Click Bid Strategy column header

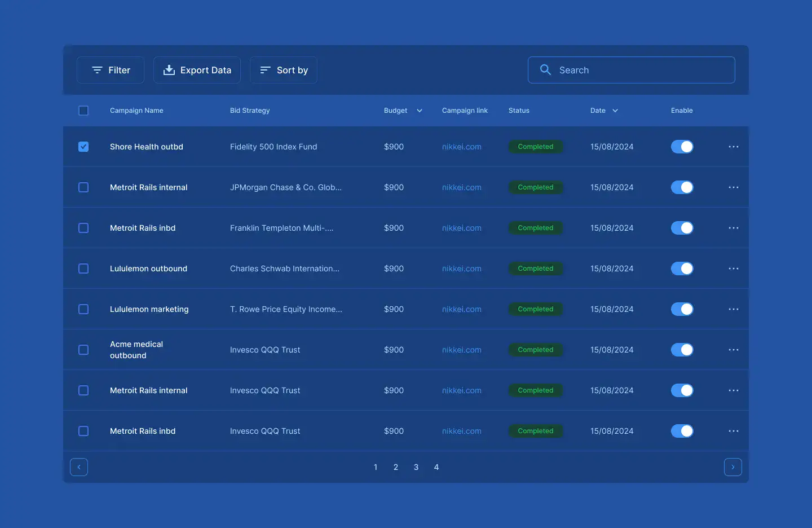pos(250,111)
